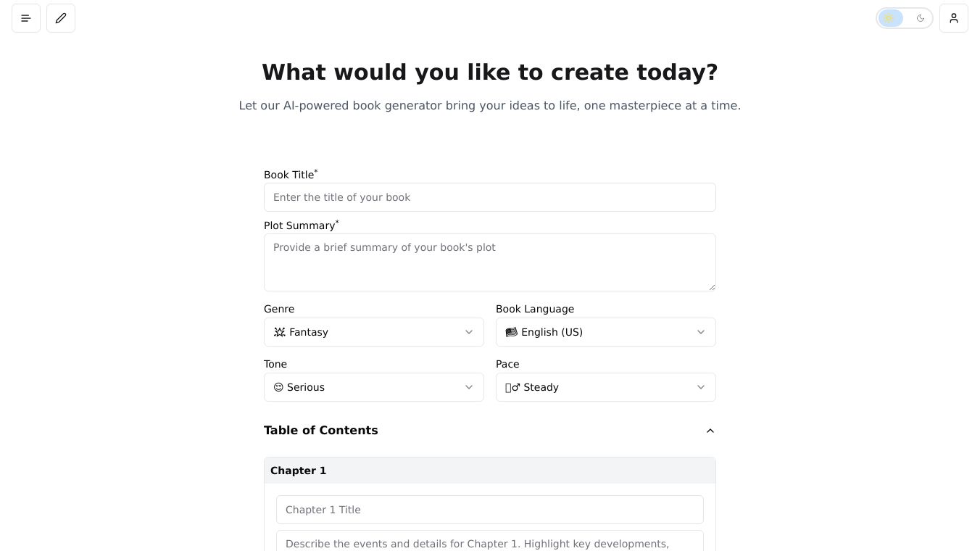Click the Genre dropdown chevron arrow
980x551 pixels.
coord(469,332)
